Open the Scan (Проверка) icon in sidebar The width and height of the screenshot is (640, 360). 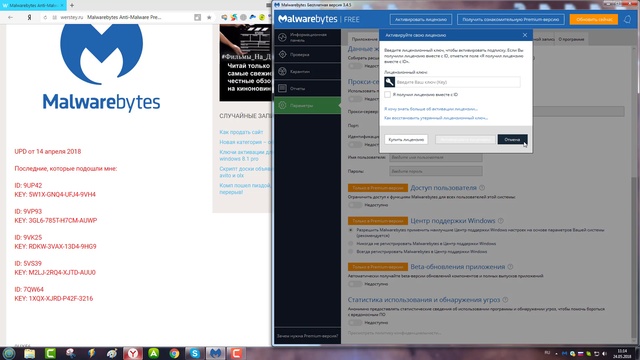pyautogui.click(x=282, y=54)
